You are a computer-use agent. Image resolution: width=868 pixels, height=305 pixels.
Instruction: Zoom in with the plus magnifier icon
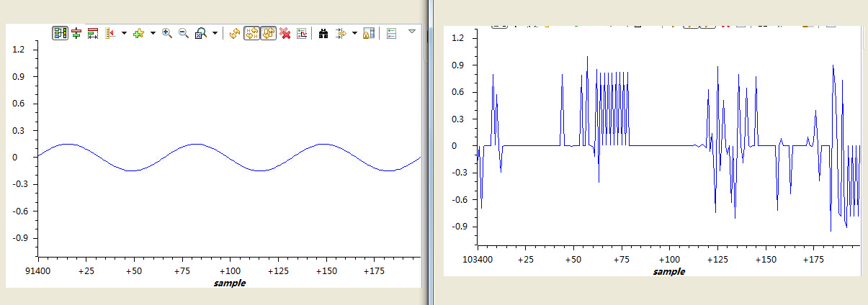click(166, 33)
